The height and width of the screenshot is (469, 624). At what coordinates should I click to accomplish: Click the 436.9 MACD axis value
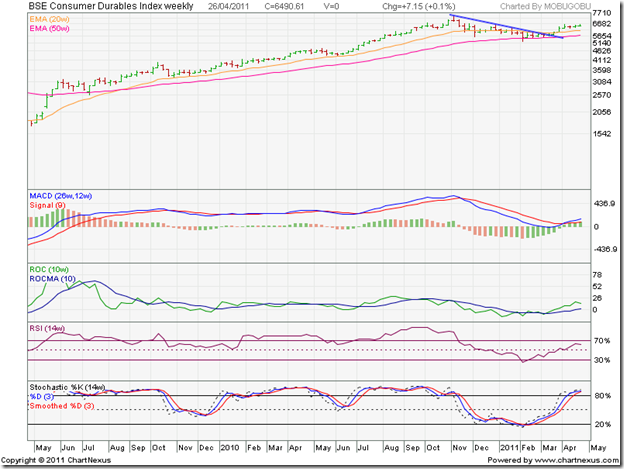604,204
